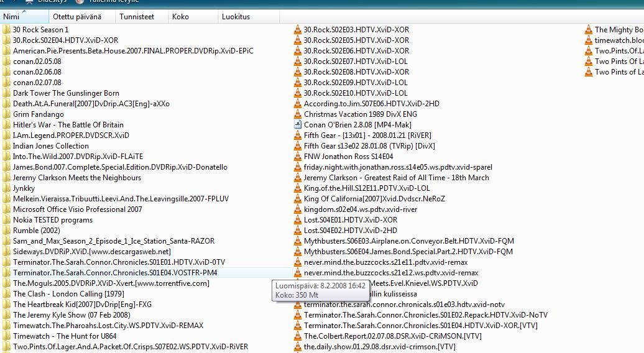
Task: Click the Luokitus column header
Action: coord(249,16)
